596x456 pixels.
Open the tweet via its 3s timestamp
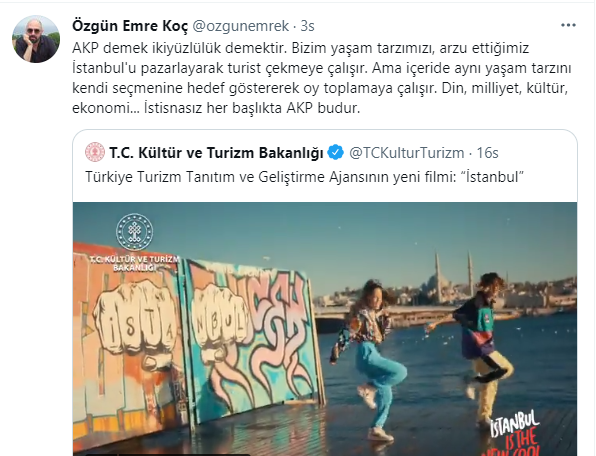click(x=308, y=26)
